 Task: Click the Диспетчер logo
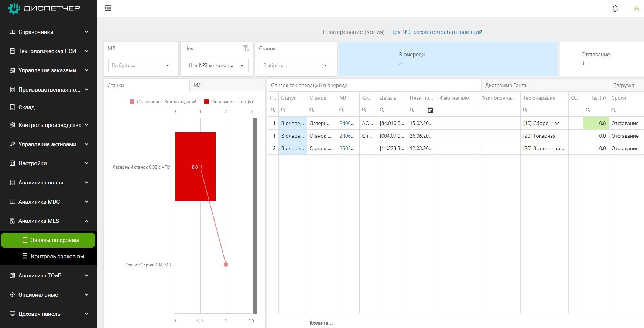[44, 8]
